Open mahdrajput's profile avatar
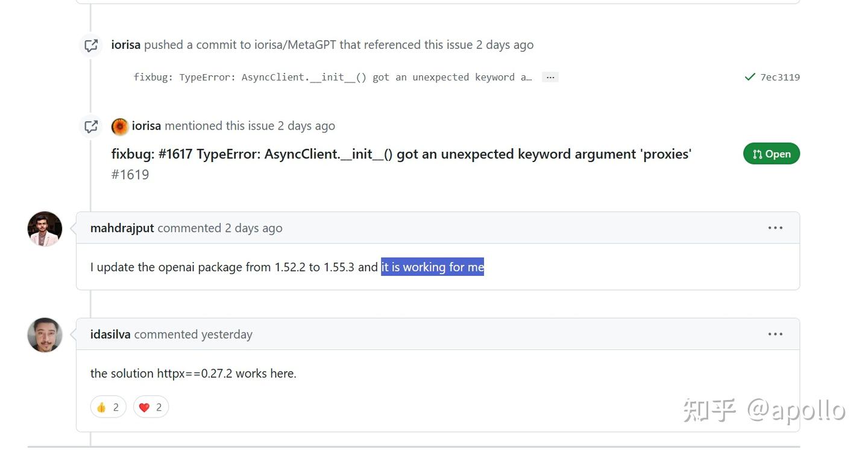The image size is (868, 450). point(45,229)
